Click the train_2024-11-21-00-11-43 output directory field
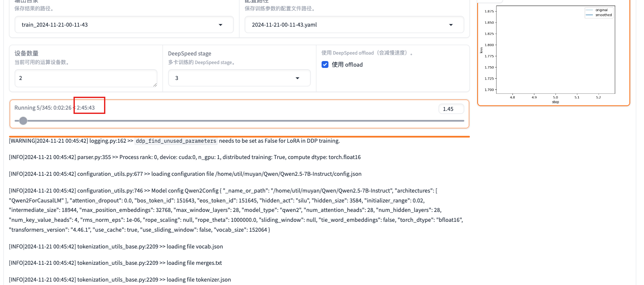This screenshot has height=285, width=644. (116, 25)
